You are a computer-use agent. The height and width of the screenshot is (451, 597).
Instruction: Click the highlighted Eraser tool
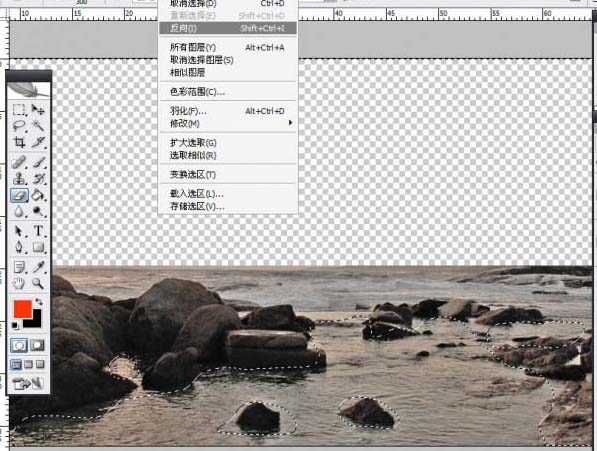click(19, 196)
